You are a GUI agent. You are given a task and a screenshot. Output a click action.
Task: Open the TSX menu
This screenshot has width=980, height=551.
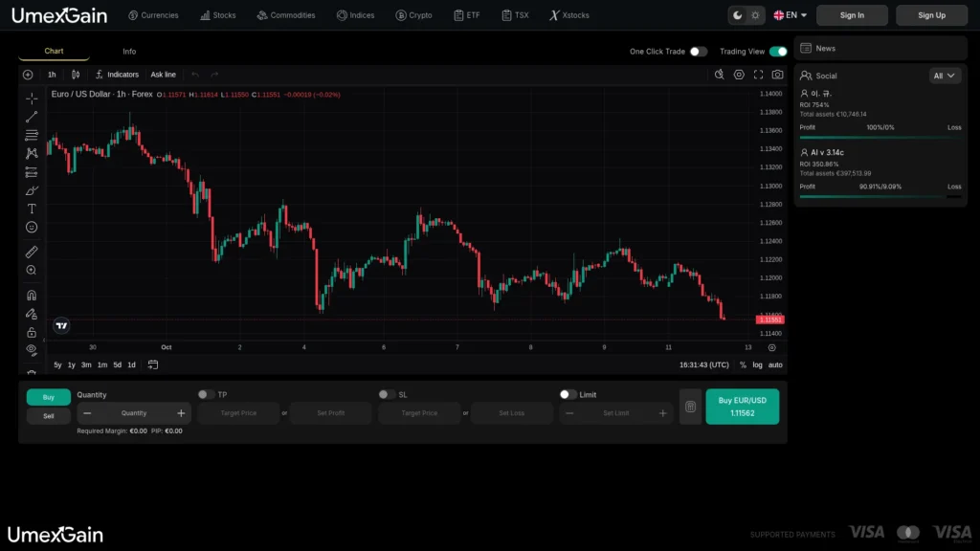(515, 15)
